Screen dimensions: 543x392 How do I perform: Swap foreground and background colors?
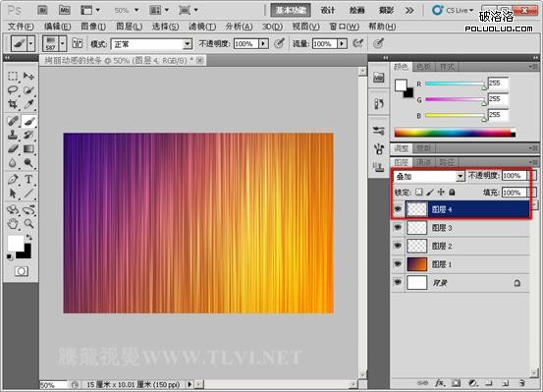(x=29, y=238)
